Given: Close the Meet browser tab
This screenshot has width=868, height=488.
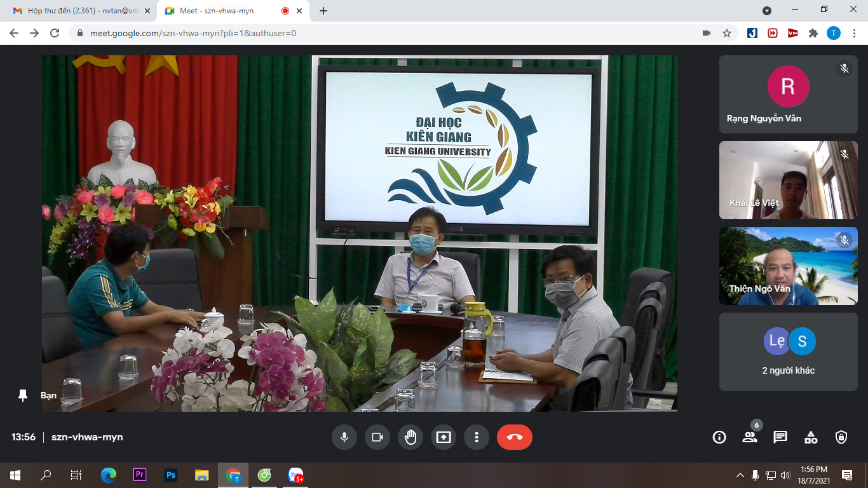Looking at the screenshot, I should pos(299,11).
